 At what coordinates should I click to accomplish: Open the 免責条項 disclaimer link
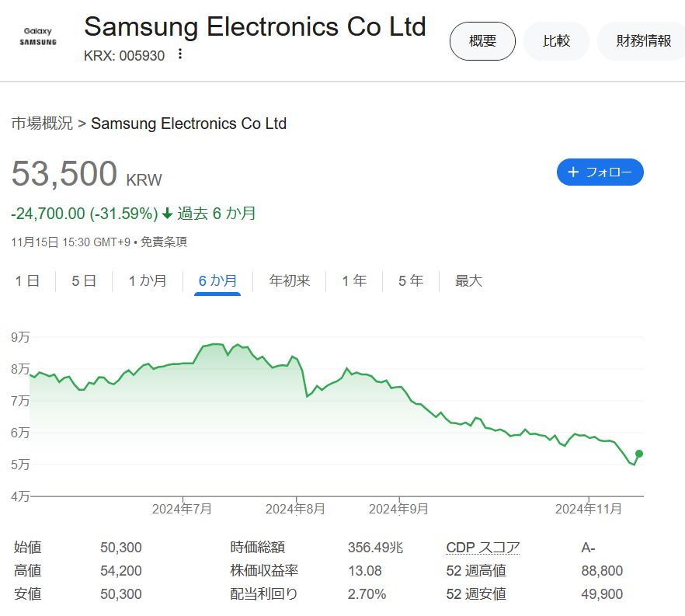pos(165,242)
